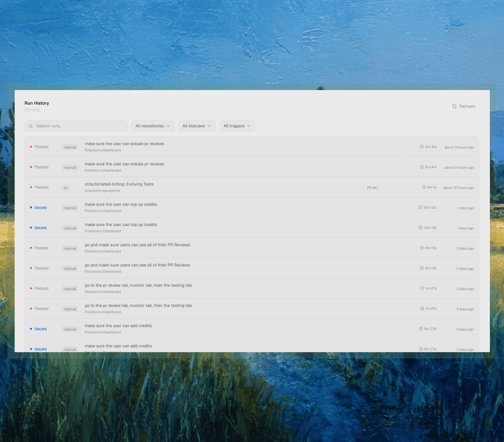Open the All statuses dropdown
This screenshot has width=504, height=442.
[x=197, y=126]
